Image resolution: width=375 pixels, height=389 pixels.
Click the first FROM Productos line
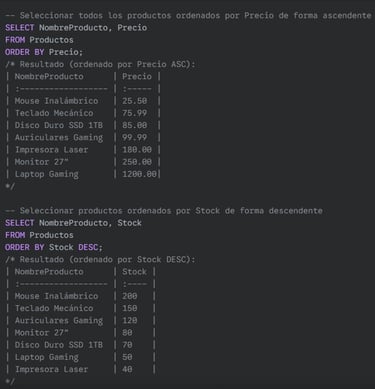(39, 40)
